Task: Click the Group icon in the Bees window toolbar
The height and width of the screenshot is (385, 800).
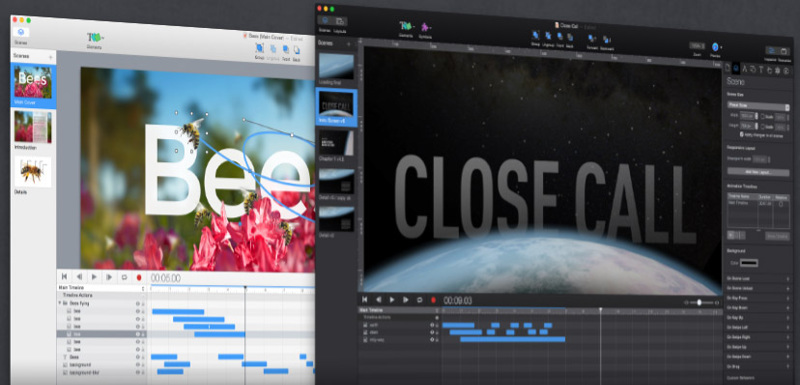Action: click(x=259, y=48)
